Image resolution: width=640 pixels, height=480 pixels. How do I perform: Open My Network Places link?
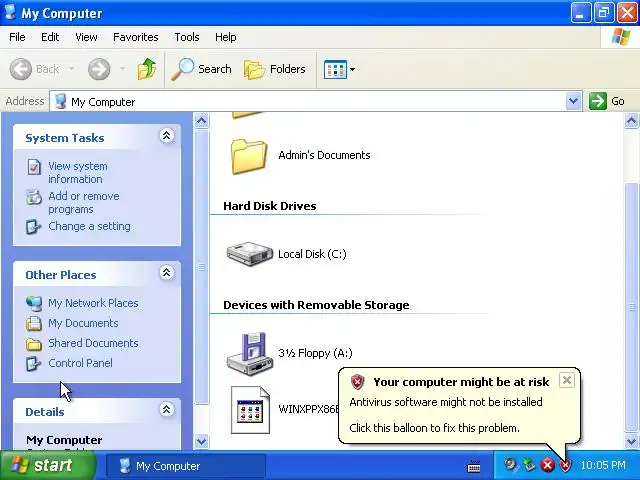[x=93, y=303]
